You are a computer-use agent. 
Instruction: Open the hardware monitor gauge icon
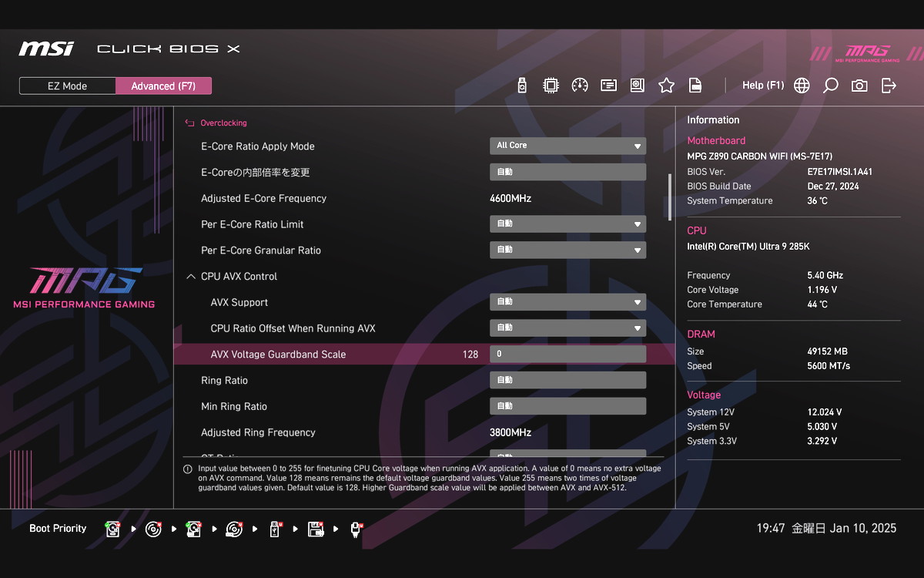pos(580,86)
